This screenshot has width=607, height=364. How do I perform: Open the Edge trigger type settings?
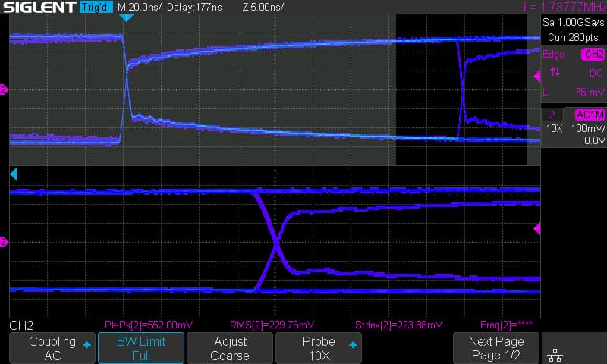(554, 54)
